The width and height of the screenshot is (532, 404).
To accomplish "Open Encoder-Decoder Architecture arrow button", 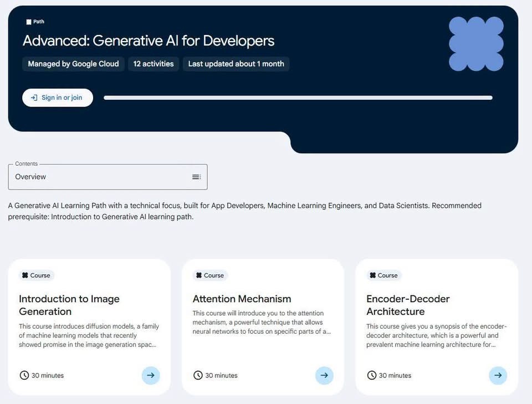I will [x=498, y=375].
